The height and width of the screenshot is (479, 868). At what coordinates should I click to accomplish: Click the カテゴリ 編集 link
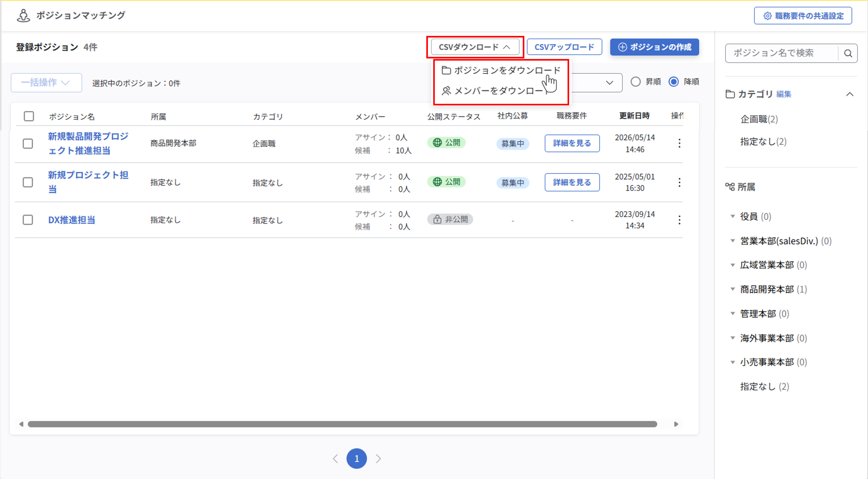coord(784,94)
